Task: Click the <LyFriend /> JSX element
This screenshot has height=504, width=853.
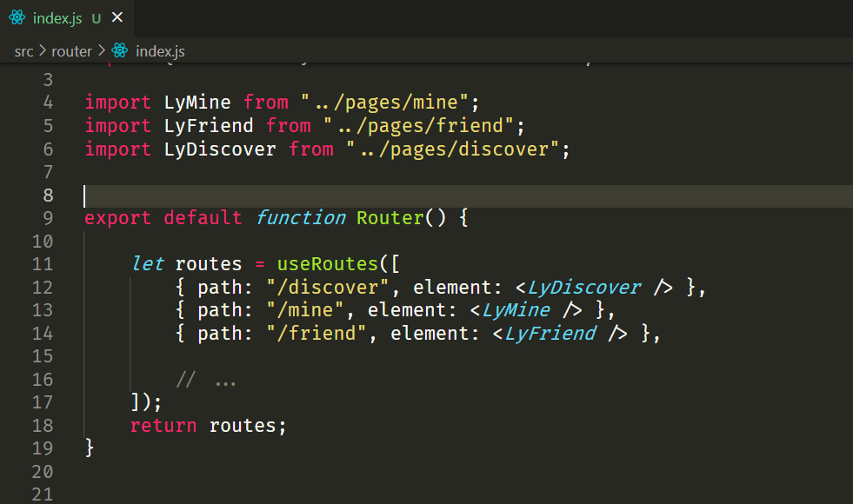Action: click(x=560, y=334)
